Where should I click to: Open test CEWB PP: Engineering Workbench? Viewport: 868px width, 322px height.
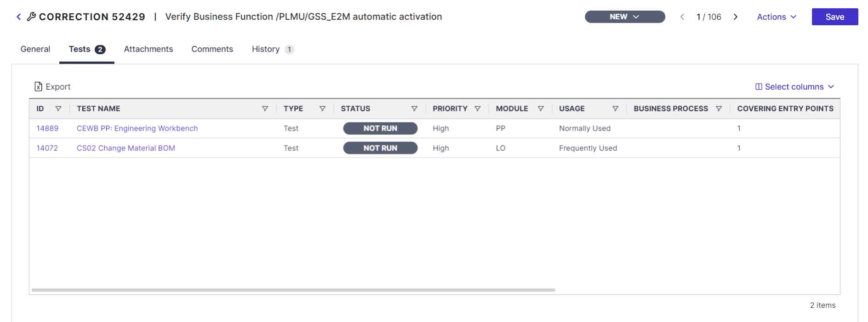tap(137, 128)
